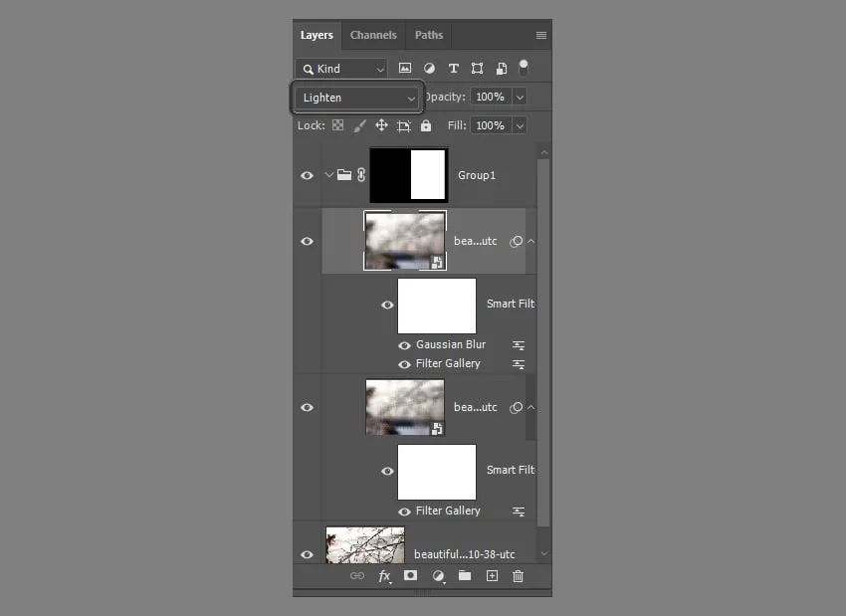Hide the bottom beautiful...10-38-utc layer

coord(307,554)
